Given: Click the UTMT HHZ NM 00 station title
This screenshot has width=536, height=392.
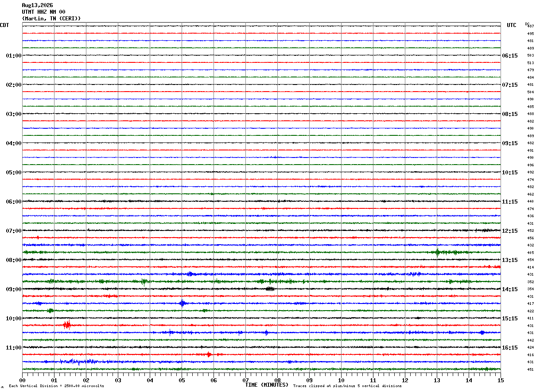Looking at the screenshot, I should click(x=43, y=12).
